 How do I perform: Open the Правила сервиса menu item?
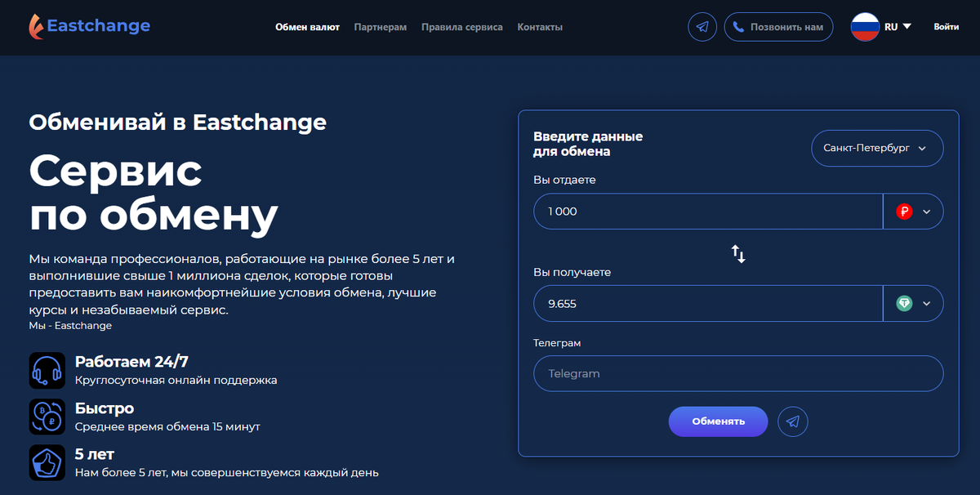[x=461, y=26]
